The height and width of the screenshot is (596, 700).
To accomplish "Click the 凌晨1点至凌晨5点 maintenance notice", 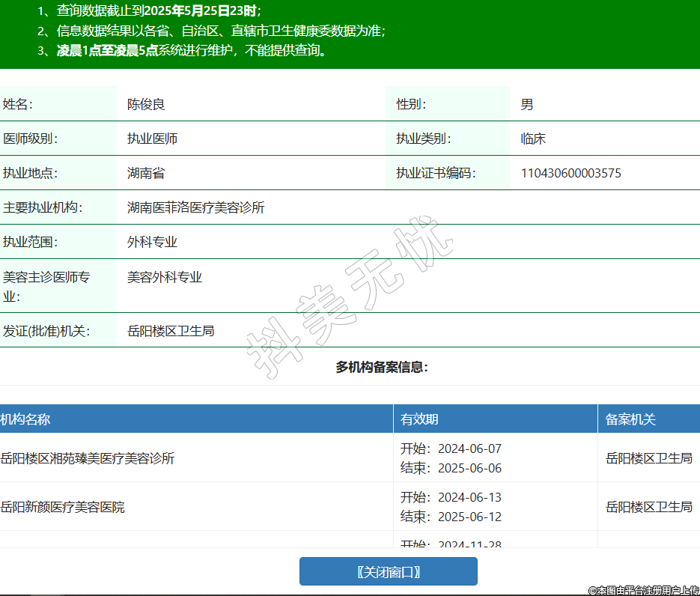I will 107,51.
